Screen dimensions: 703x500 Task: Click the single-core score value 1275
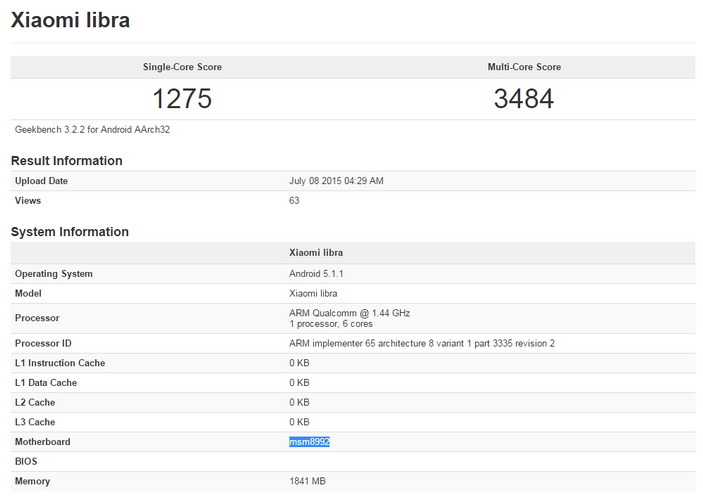pyautogui.click(x=182, y=99)
